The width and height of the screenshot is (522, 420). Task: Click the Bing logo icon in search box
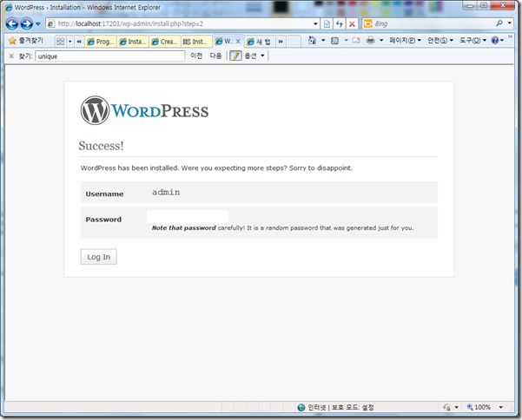coord(368,23)
